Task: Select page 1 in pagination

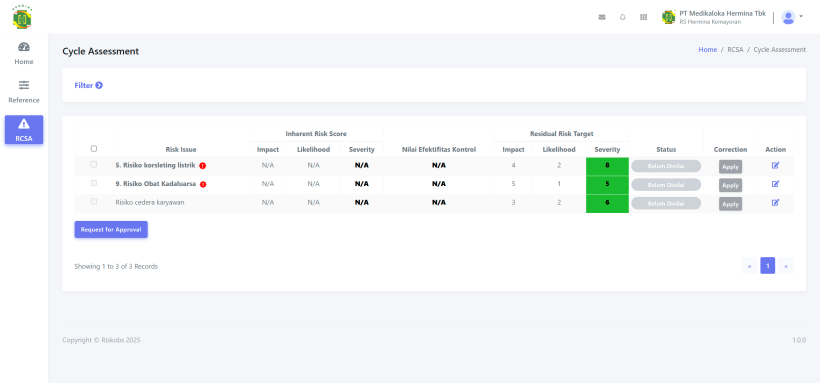Action: click(768, 266)
